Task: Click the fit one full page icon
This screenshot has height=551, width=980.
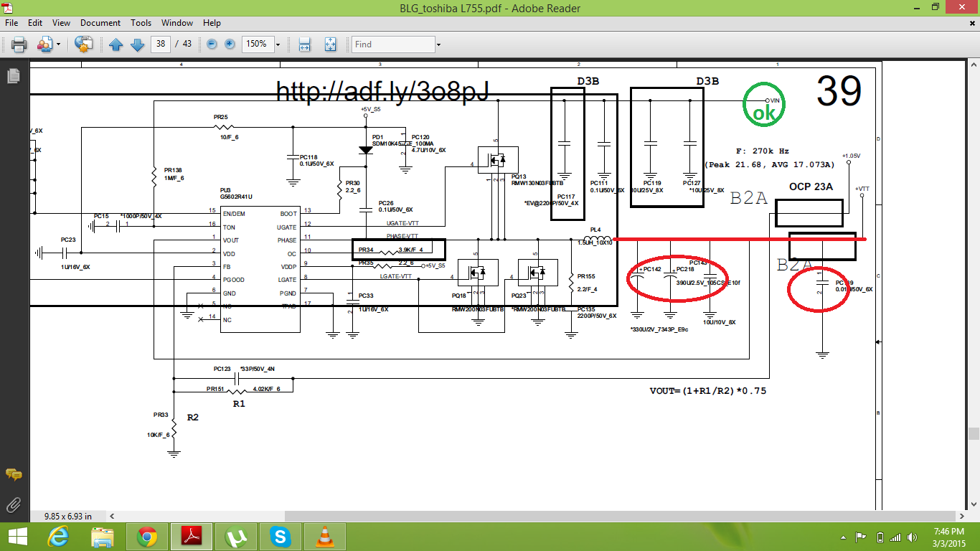Action: [x=330, y=44]
